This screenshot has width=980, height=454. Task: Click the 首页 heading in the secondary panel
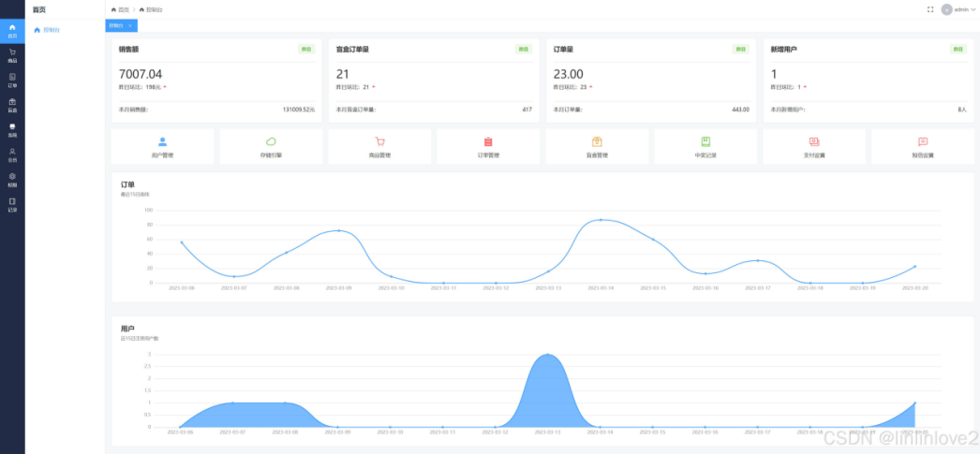coord(39,10)
